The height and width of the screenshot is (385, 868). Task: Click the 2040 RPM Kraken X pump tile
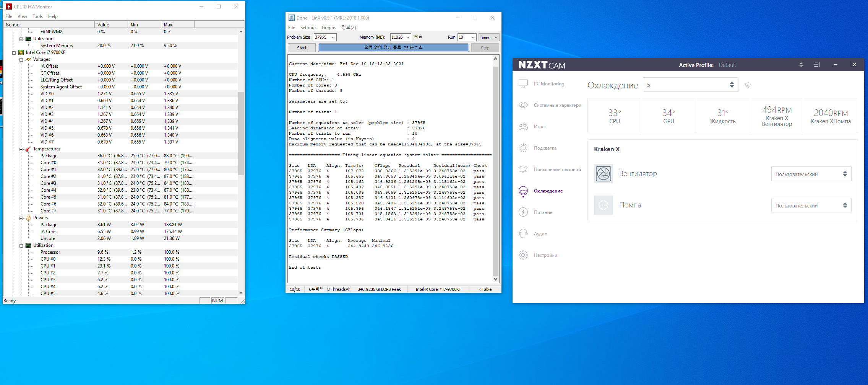[831, 116]
